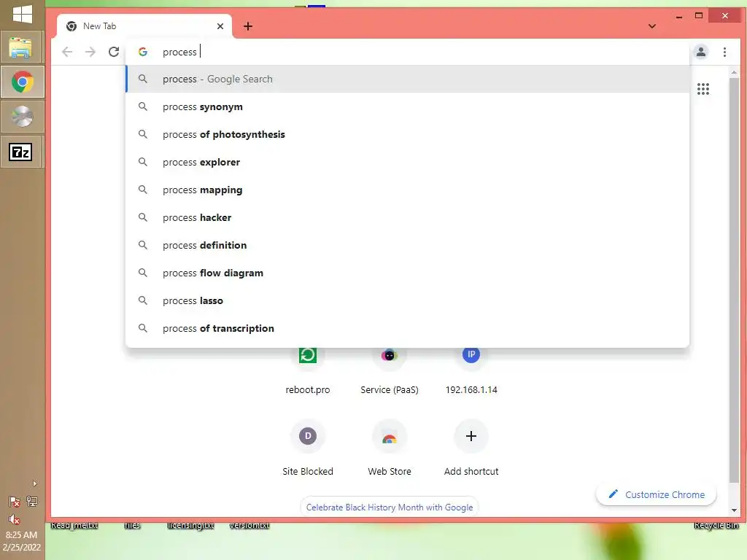747x560 pixels.
Task: Select the 'process flow diagram' suggestion
Action: click(407, 273)
